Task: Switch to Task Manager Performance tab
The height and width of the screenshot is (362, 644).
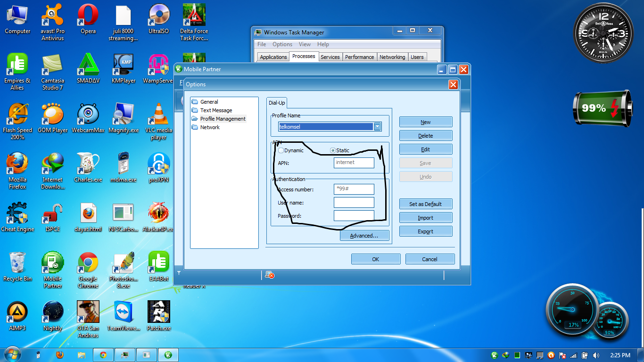Action: click(x=359, y=57)
